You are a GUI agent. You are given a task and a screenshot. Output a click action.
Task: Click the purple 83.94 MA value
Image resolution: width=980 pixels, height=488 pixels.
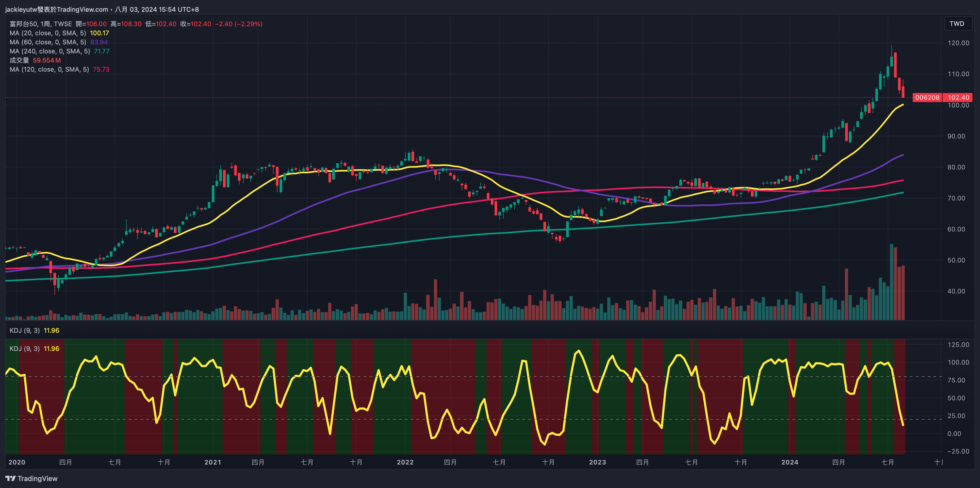click(99, 42)
